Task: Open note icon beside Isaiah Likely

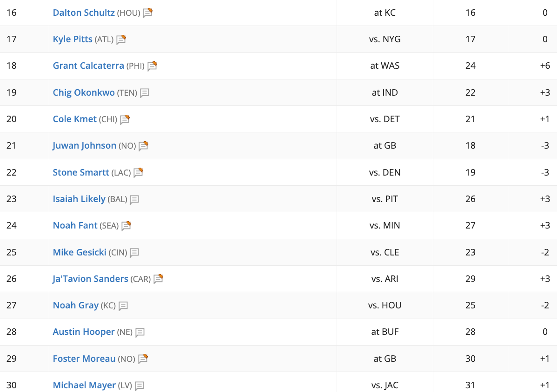Action: point(134,200)
